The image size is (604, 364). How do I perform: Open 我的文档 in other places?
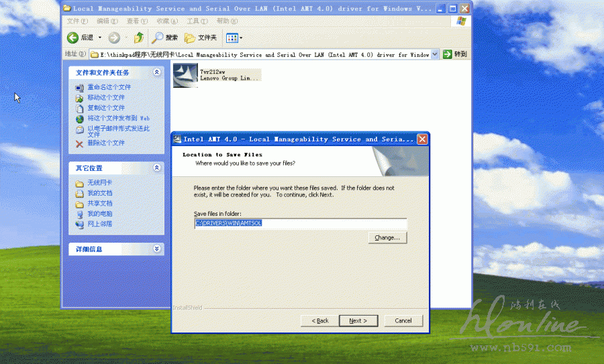tap(100, 193)
